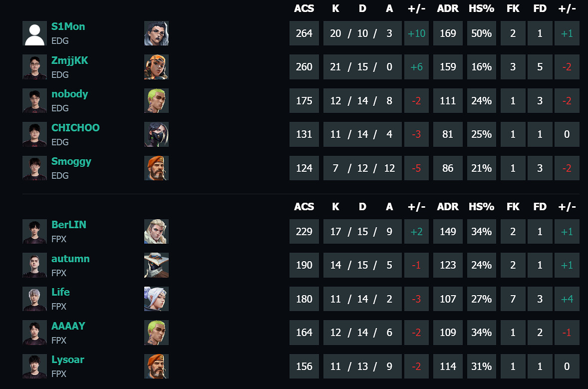Click Jett agent portrait beside Life
Screen dimensions: 588x389
156,299
